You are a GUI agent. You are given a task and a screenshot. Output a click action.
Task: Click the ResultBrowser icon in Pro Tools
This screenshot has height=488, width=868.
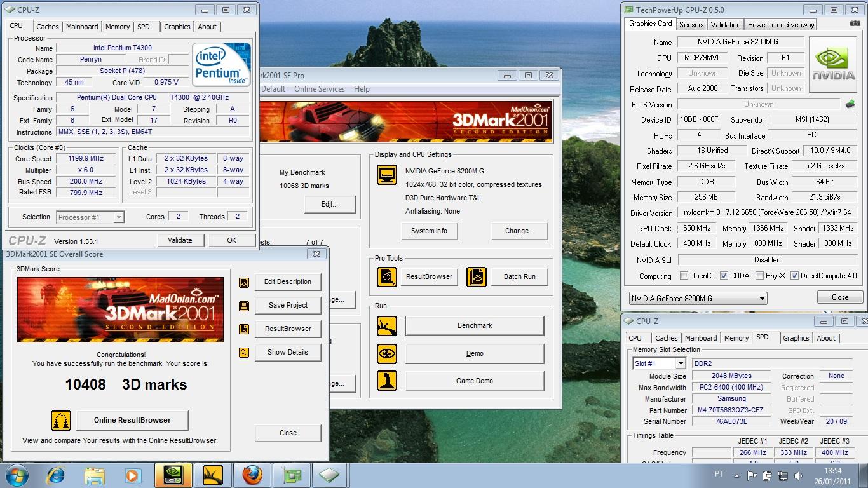point(387,276)
